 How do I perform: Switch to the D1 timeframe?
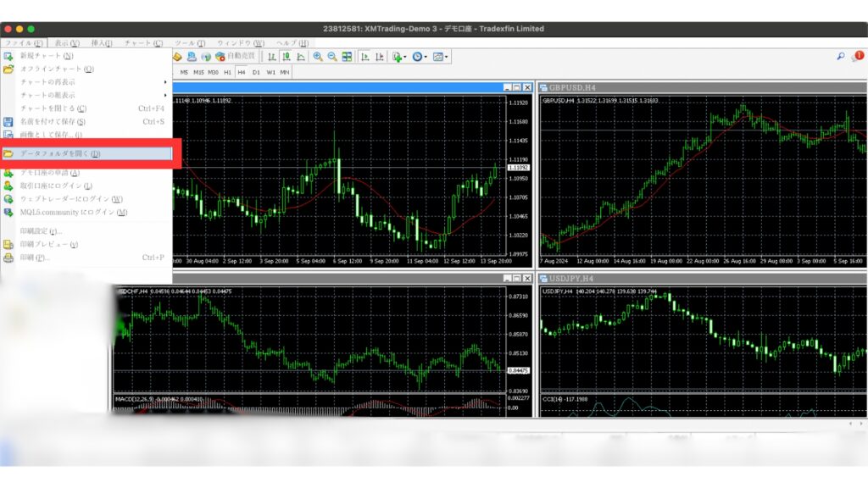[256, 73]
